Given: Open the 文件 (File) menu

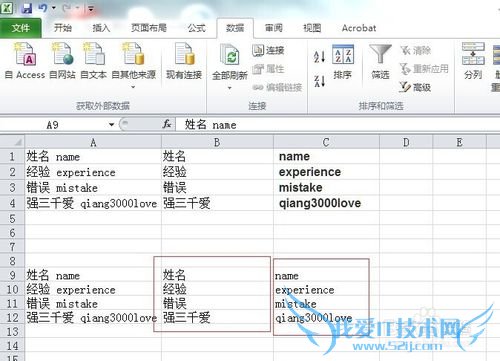Looking at the screenshot, I should (21, 28).
